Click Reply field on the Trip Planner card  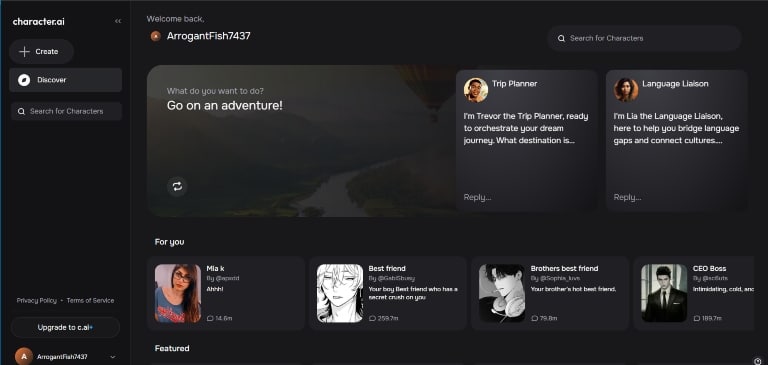(478, 197)
